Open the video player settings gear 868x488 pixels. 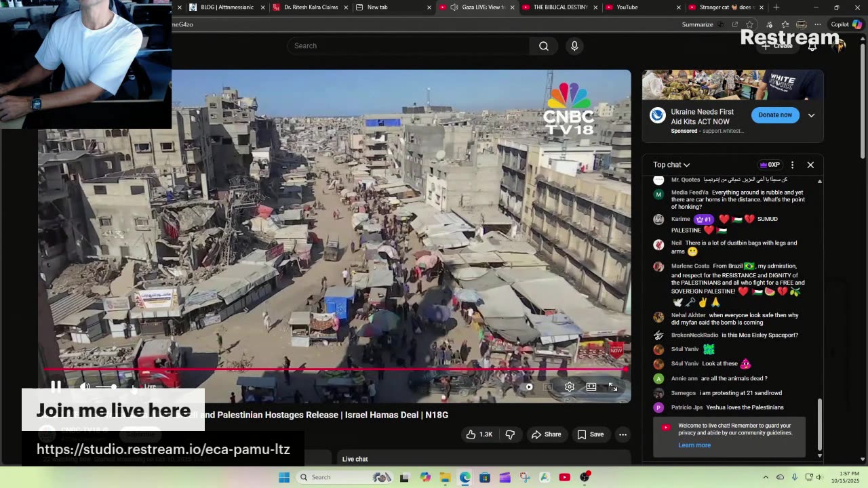coord(570,387)
